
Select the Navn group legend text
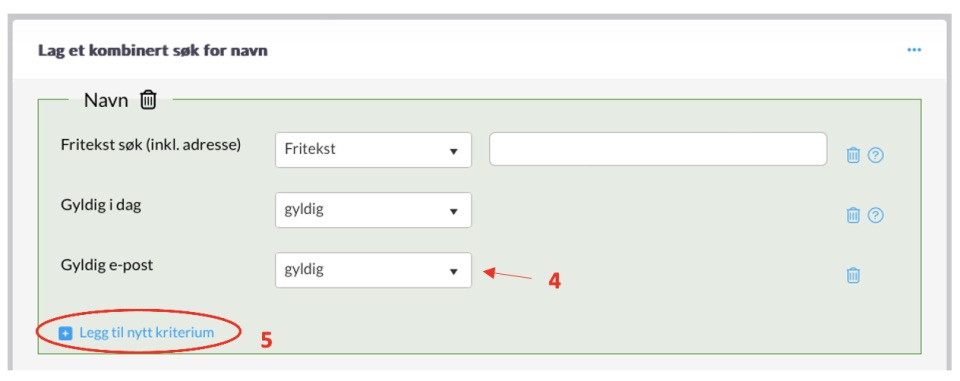pos(106,100)
